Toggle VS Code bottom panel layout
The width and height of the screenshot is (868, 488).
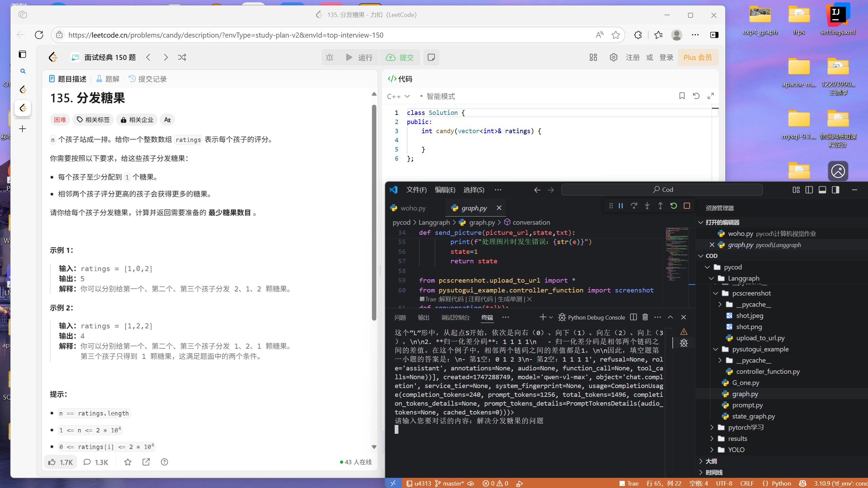[822, 190]
